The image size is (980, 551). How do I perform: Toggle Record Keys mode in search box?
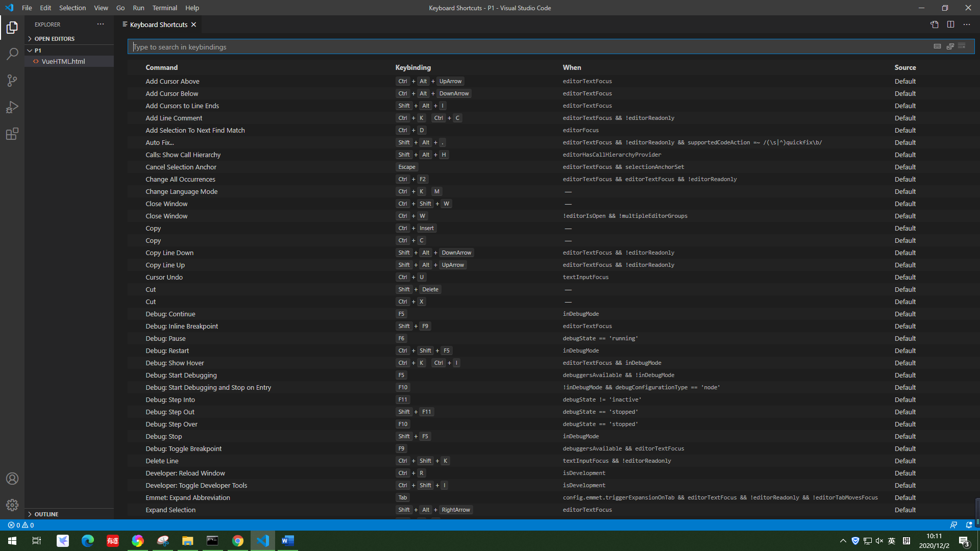click(x=938, y=46)
